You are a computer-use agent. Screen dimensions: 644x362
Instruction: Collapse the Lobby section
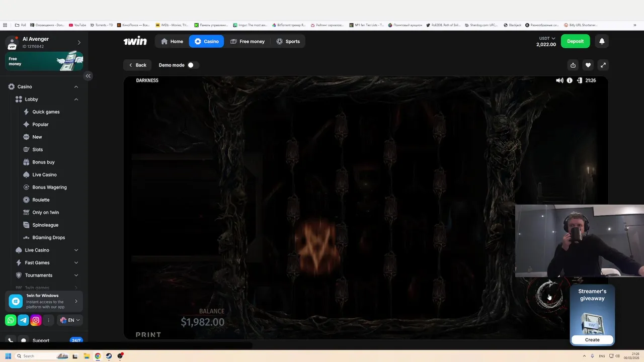[76, 99]
